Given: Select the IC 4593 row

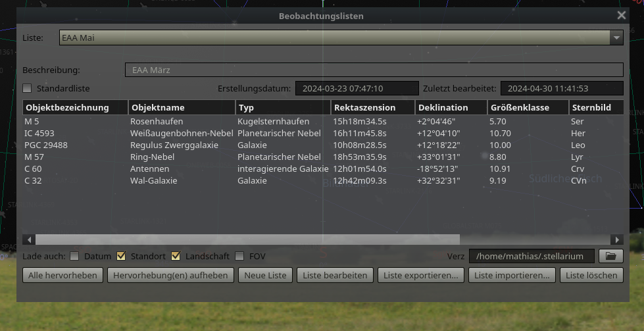Looking at the screenshot, I should [323, 134].
